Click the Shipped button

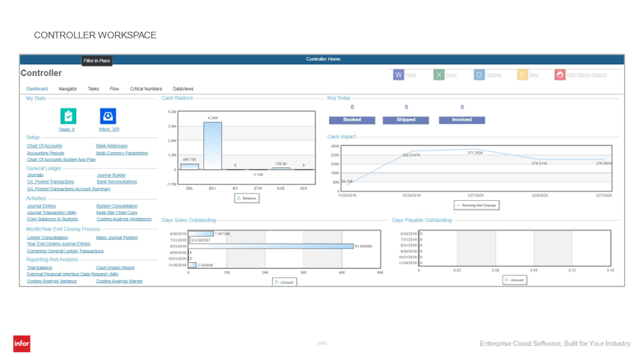(x=406, y=120)
